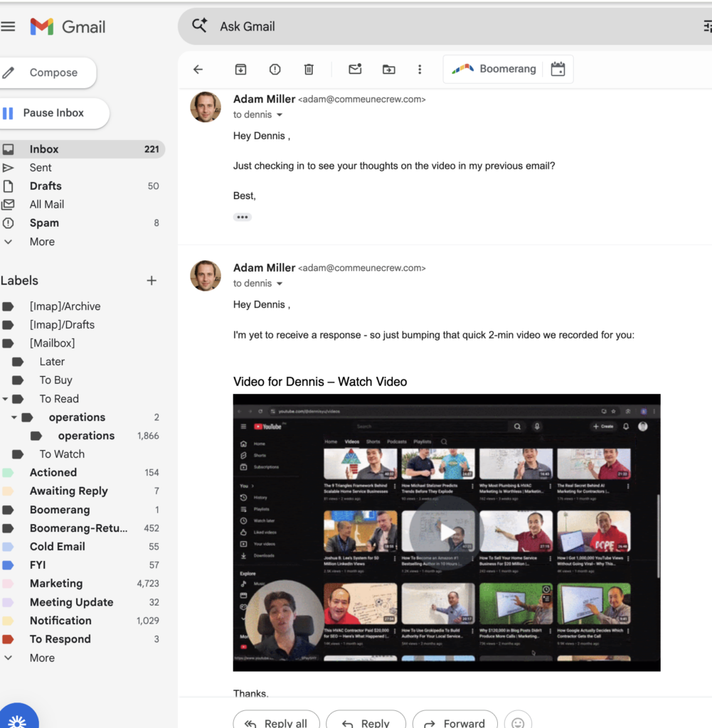Click the Compose button
Screen dimensions: 712x728
pos(48,73)
